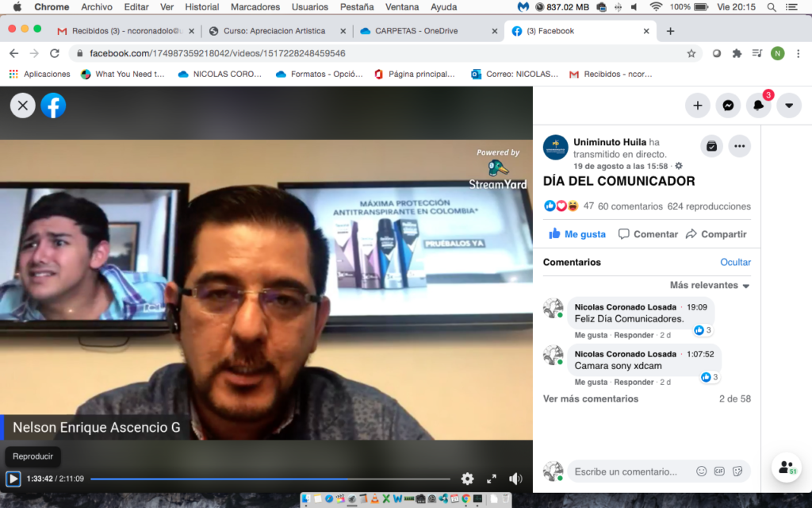Screen dimensions: 812x508
Task: Open the Uniminuto Huila page link
Action: click(x=610, y=142)
